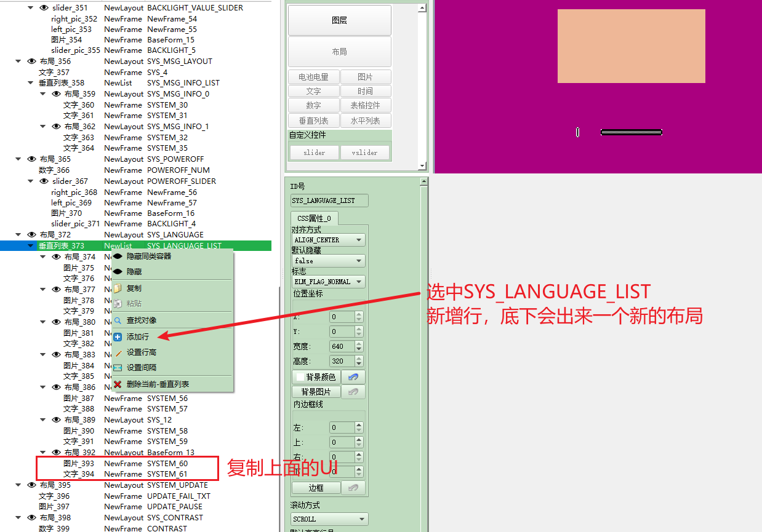The height and width of the screenshot is (532, 762).
Task: Click the magnifier icon beside 查找对像
Action: pyautogui.click(x=118, y=320)
